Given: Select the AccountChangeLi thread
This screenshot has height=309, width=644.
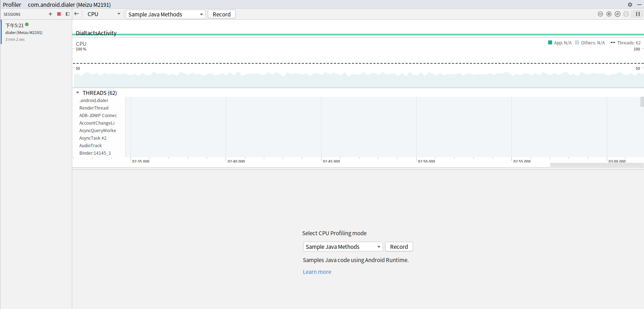Looking at the screenshot, I should [97, 123].
